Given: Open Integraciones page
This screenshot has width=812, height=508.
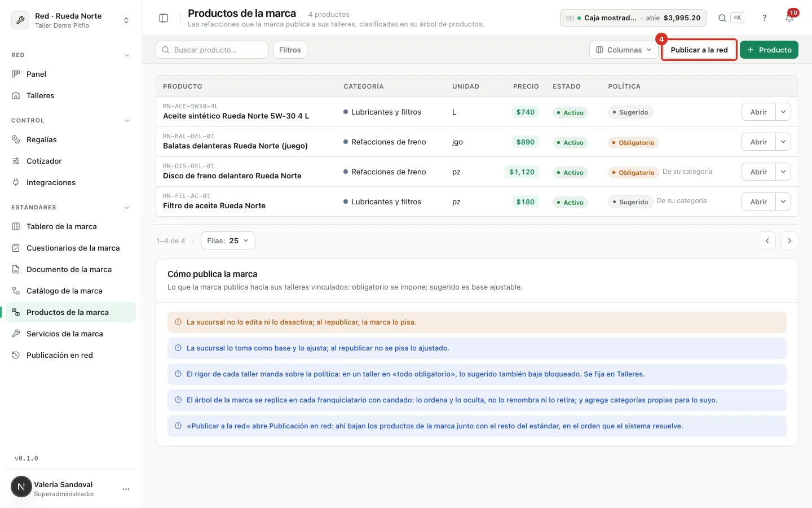Looking at the screenshot, I should [70, 182].
